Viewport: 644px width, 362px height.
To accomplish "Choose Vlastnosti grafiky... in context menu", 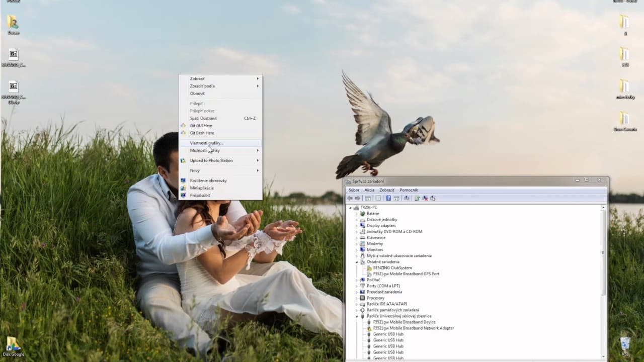I will pyautogui.click(x=220, y=143).
